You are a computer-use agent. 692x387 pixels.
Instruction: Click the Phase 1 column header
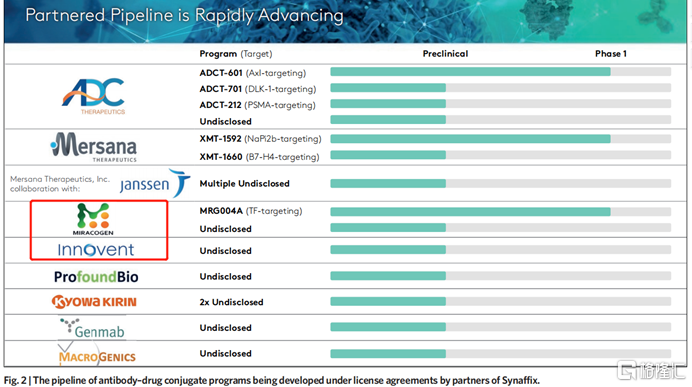tap(611, 54)
